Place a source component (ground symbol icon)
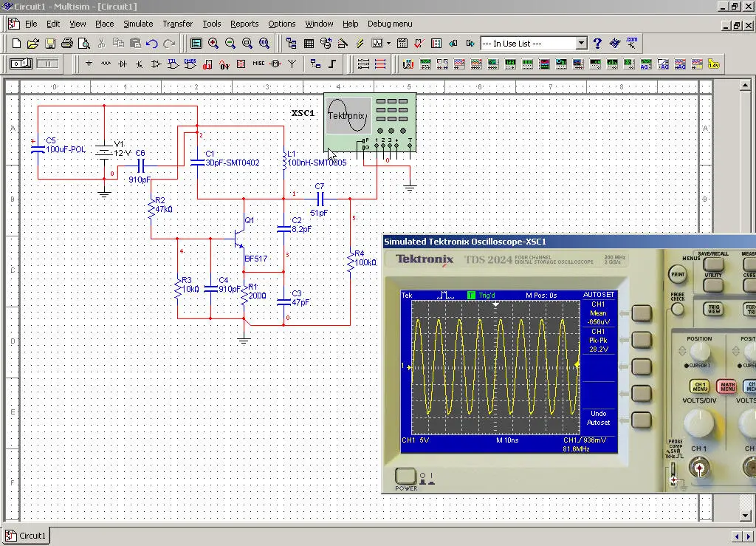 coord(89,64)
